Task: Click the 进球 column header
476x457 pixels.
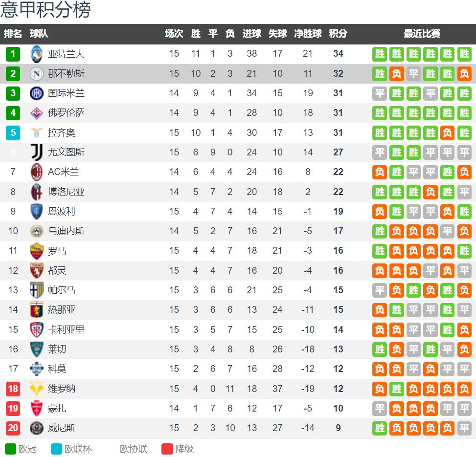Action: click(x=252, y=34)
